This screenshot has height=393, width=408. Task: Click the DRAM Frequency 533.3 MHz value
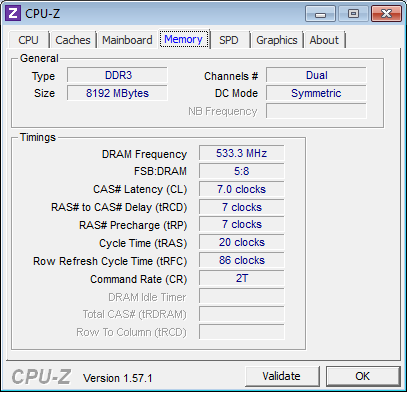(x=242, y=153)
